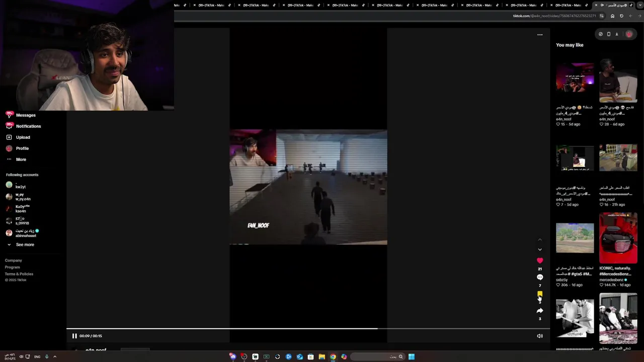Open Chrome from the taskbar
644x362 pixels.
pyautogui.click(x=333, y=357)
